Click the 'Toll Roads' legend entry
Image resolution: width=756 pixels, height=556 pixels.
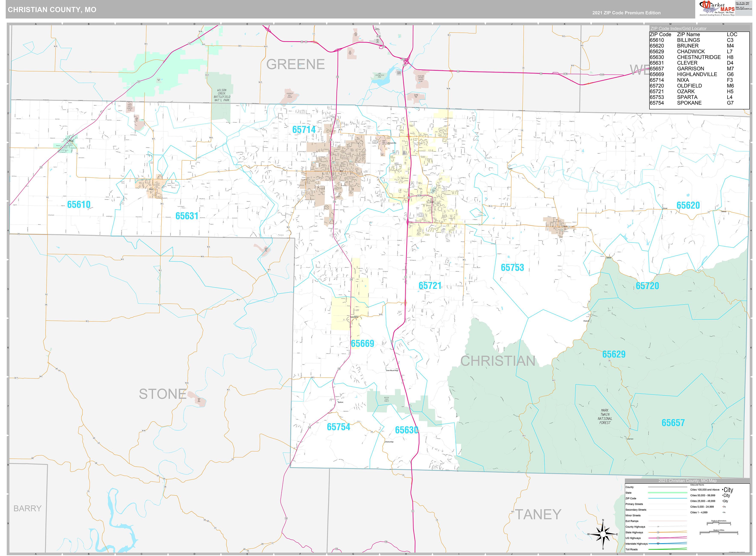(x=631, y=550)
